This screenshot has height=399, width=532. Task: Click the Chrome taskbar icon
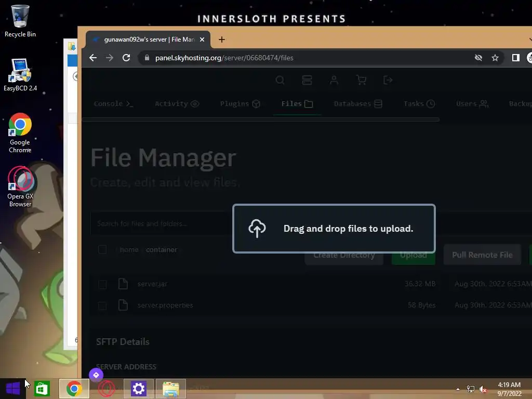coord(74,389)
